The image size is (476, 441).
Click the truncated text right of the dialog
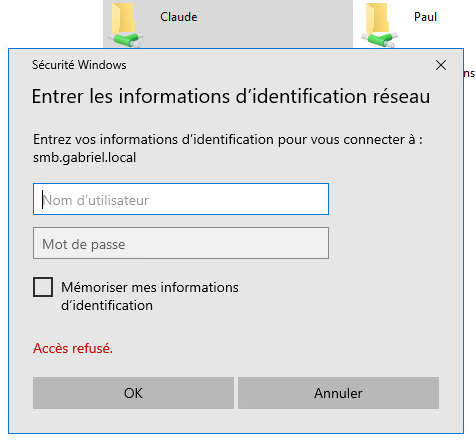[x=469, y=73]
